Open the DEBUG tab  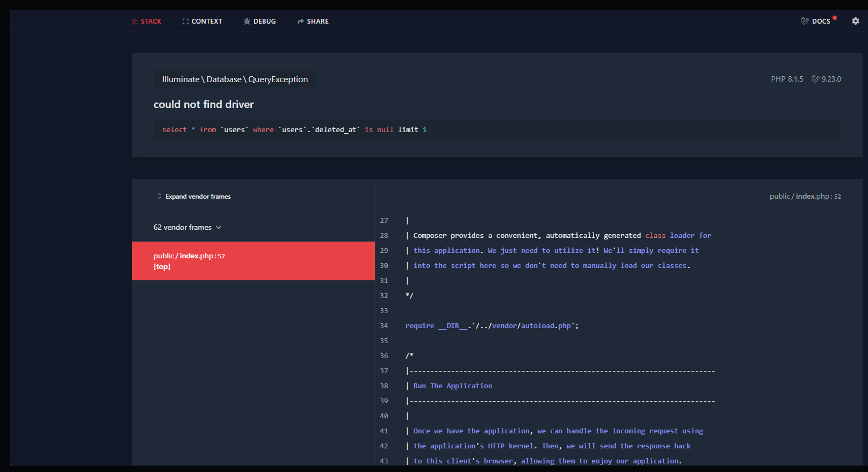259,21
